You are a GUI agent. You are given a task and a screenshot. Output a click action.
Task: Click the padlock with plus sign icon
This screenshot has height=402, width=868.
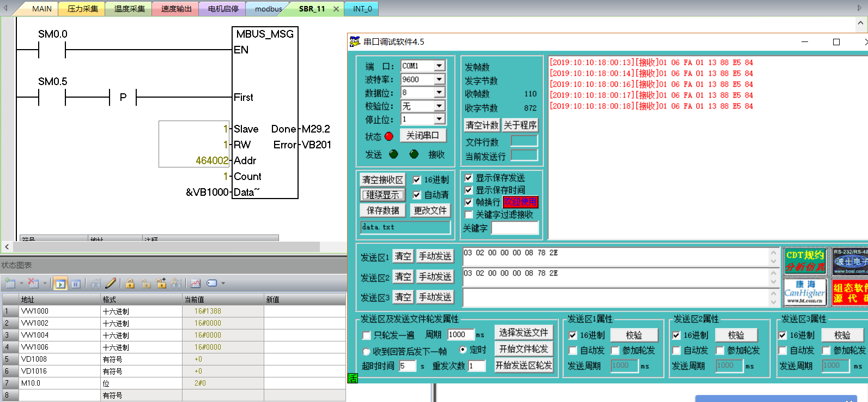point(161,283)
